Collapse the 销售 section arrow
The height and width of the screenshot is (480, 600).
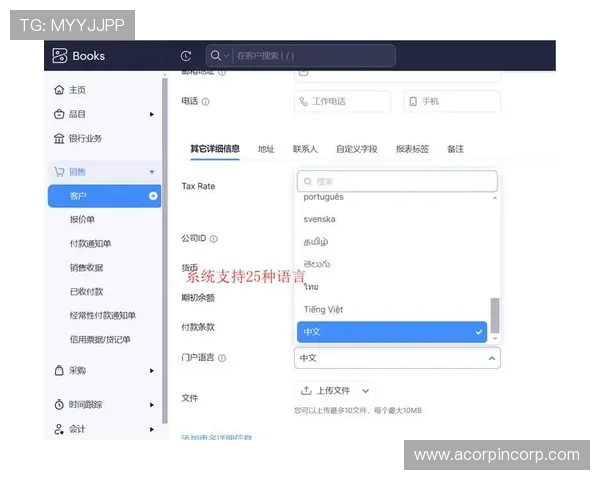click(x=152, y=172)
